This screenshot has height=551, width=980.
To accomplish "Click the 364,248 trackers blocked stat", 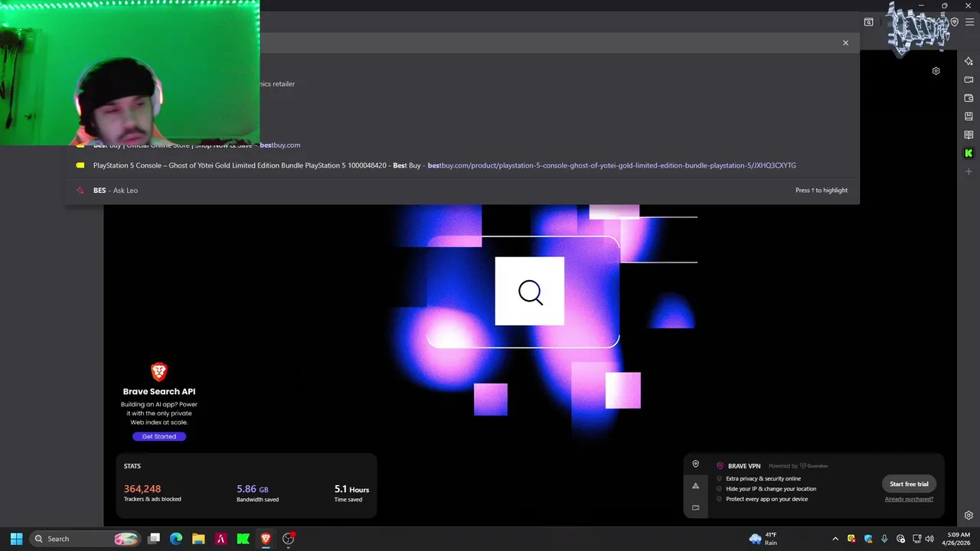I will pos(152,493).
